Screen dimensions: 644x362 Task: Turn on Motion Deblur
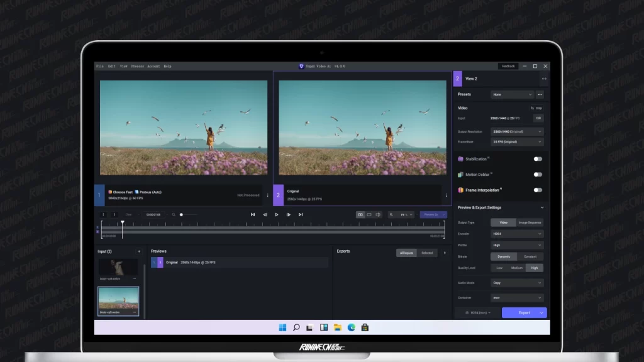click(538, 175)
